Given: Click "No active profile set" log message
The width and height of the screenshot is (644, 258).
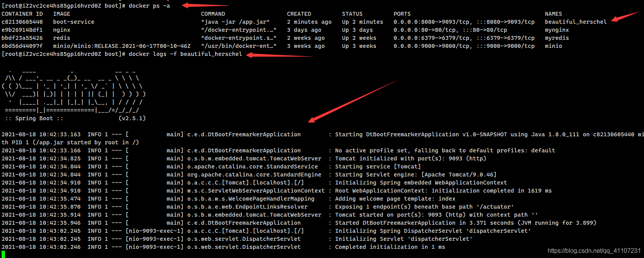Looking at the screenshot, I should tap(445, 150).
